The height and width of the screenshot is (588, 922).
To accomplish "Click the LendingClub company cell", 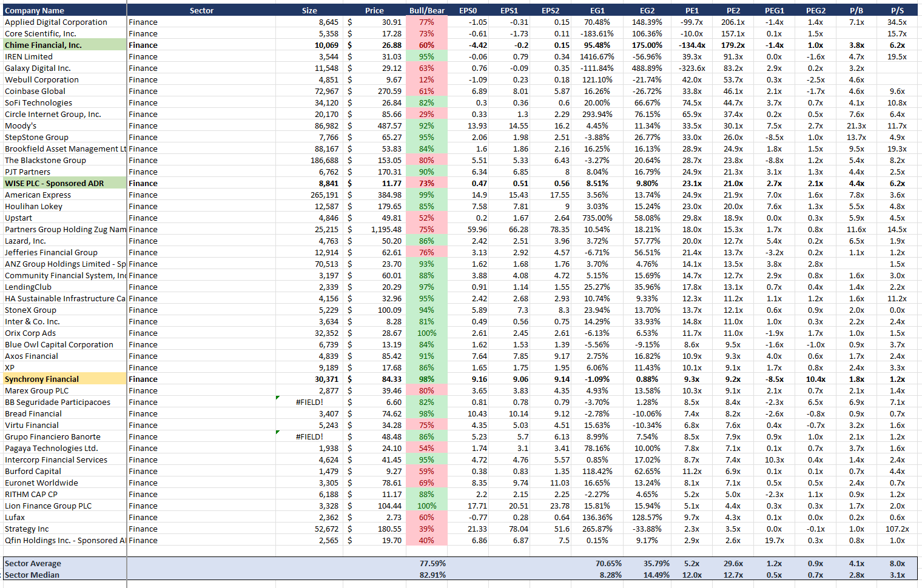I will [64, 287].
